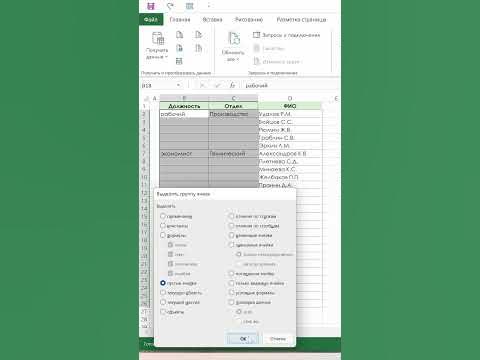Viewport: 480px width, 360px height.
Task: Select row 1 header
Action: (x=144, y=106)
